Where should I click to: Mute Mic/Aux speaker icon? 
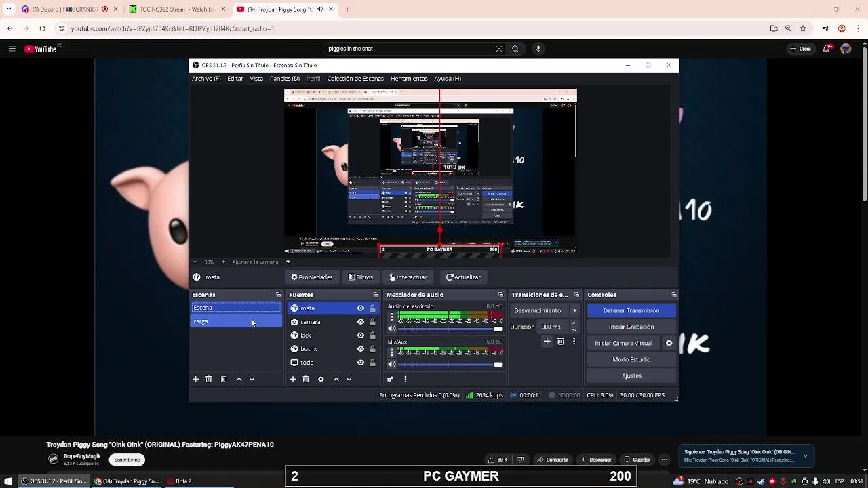pos(391,365)
